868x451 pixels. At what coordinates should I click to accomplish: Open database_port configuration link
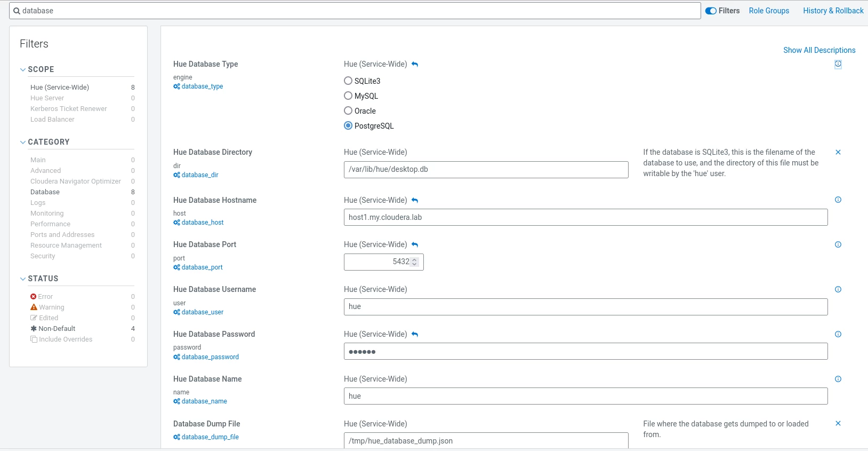point(202,267)
